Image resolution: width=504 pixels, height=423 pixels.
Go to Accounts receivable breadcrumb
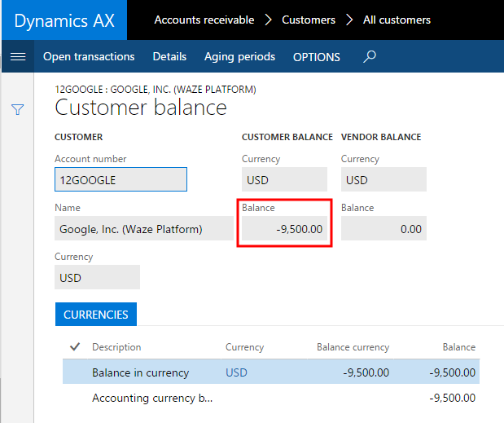(204, 20)
